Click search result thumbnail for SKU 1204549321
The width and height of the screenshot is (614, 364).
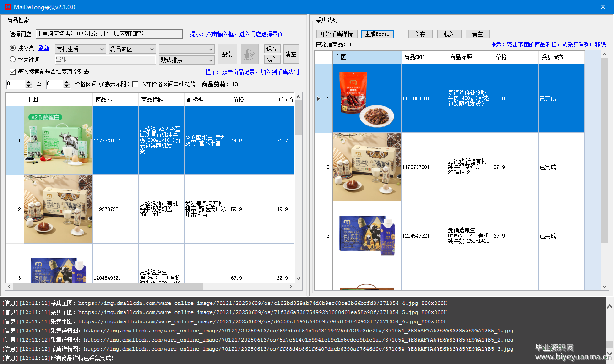point(59,263)
